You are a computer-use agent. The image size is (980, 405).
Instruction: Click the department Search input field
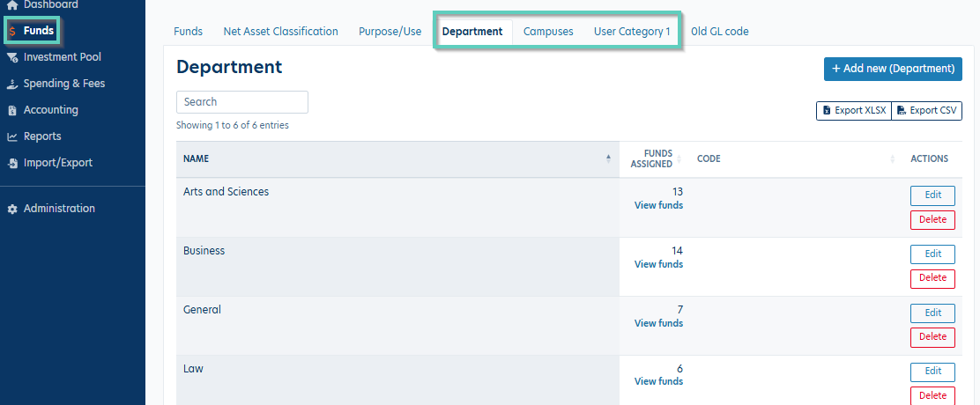[x=242, y=102]
